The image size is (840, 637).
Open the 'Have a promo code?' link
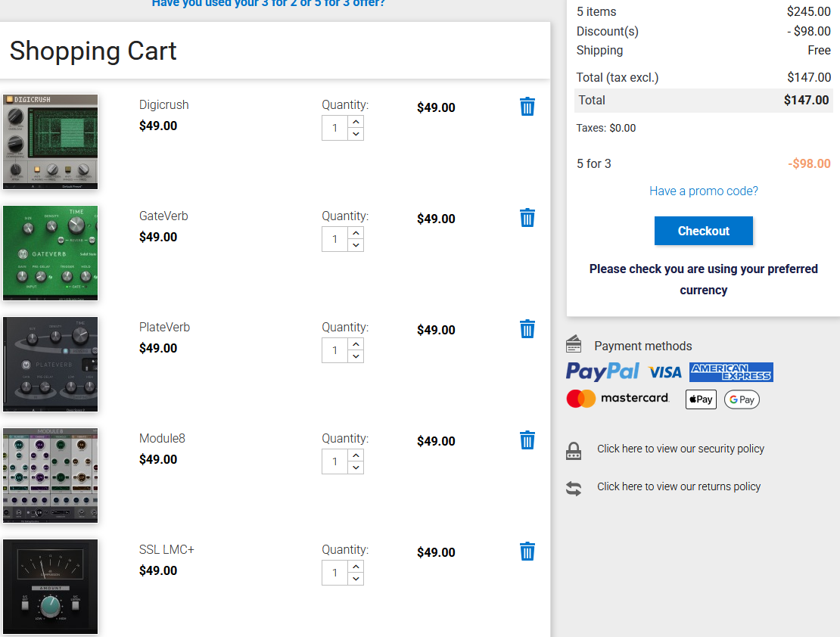coord(704,191)
